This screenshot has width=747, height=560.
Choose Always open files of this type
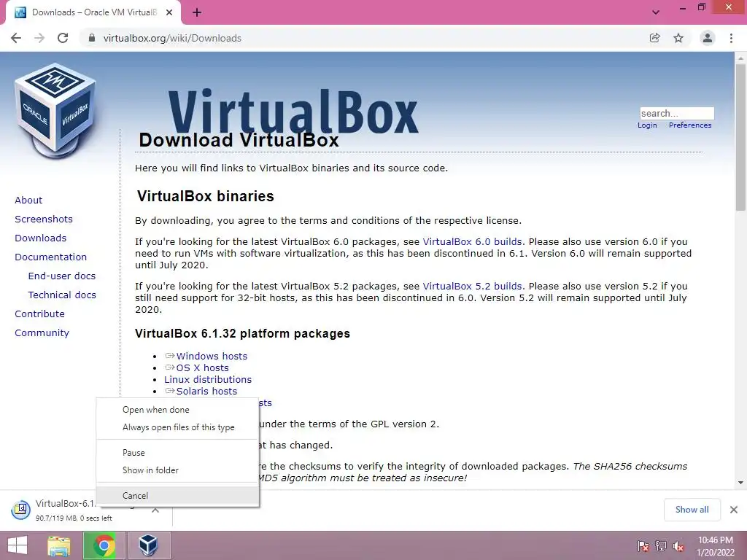coord(178,427)
